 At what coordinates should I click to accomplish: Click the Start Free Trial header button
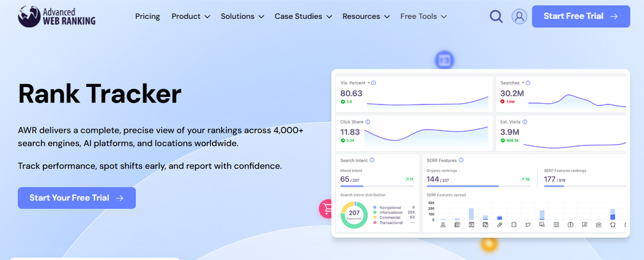point(580,16)
